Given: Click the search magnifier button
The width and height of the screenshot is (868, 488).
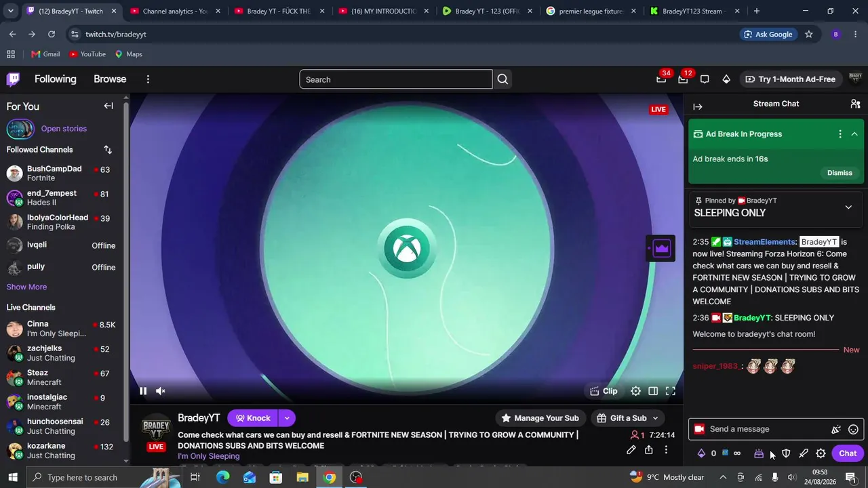Looking at the screenshot, I should (x=502, y=79).
